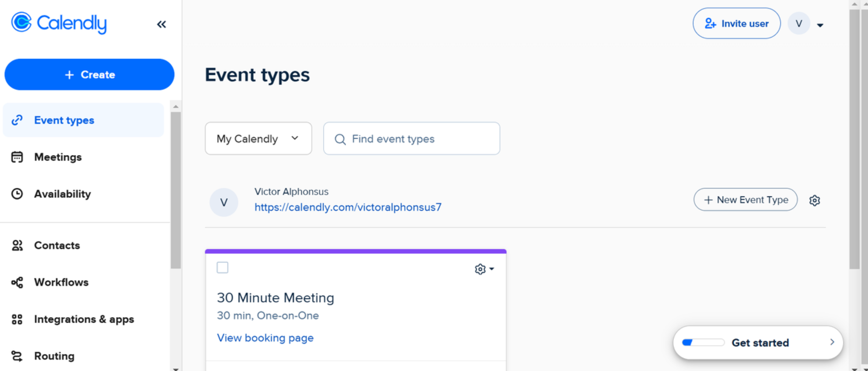Select Integrations & apps in the sidebar
The image size is (868, 371).
pyautogui.click(x=84, y=319)
